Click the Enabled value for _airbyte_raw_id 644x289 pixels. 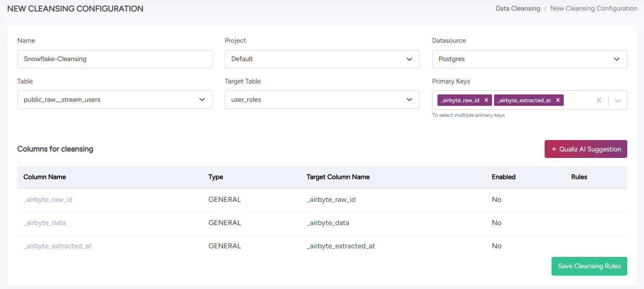[x=497, y=199]
